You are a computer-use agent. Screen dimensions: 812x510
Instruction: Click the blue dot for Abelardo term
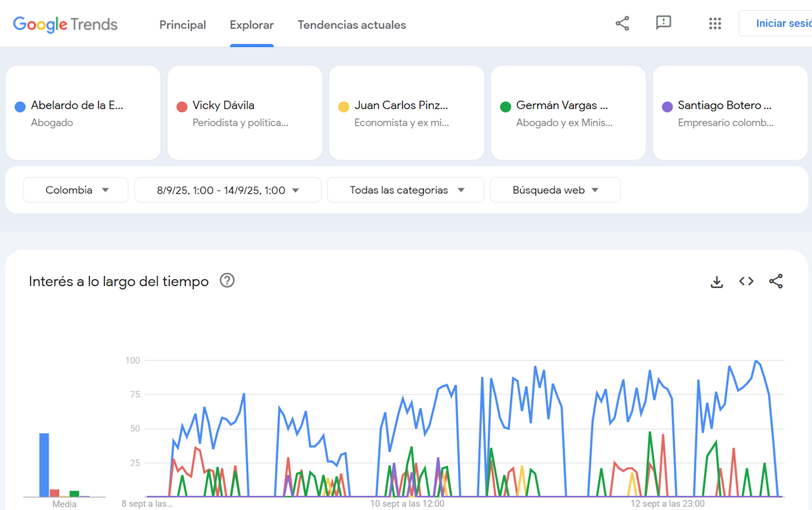tap(20, 107)
